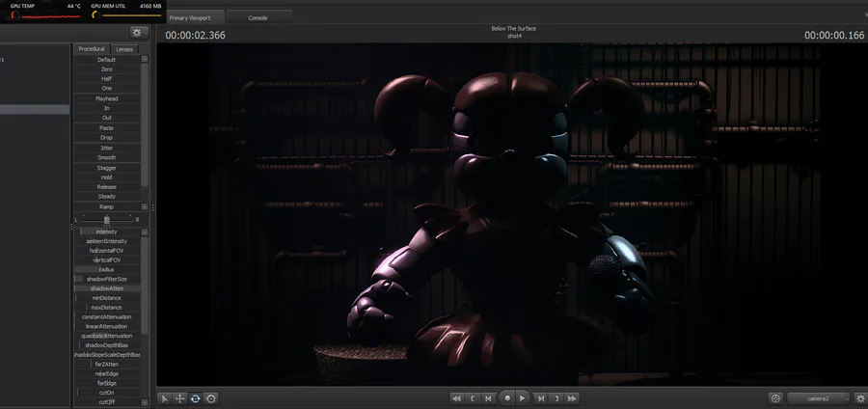Image resolution: width=868 pixels, height=409 pixels.
Task: Adjust the farEdge slider
Action: pyautogui.click(x=107, y=383)
